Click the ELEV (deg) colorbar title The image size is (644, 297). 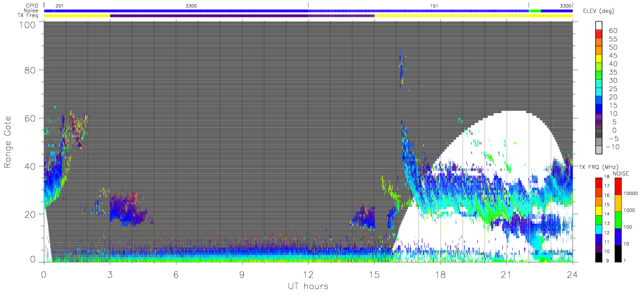pyautogui.click(x=598, y=11)
